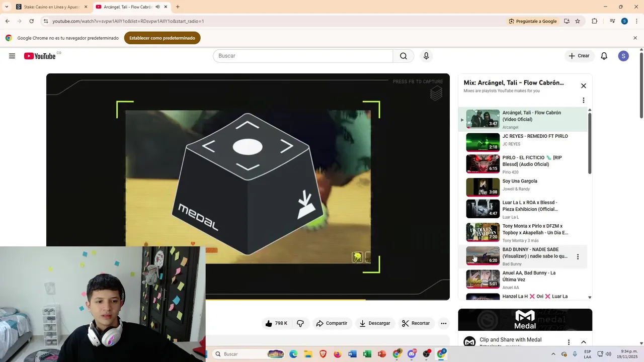
Task: Dismiss the default browser notification bar
Action: (635, 38)
